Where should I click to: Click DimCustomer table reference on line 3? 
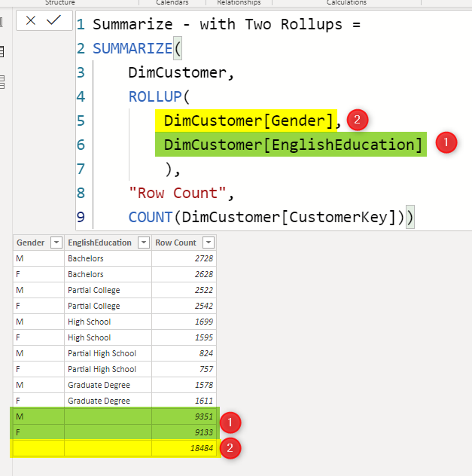click(178, 72)
